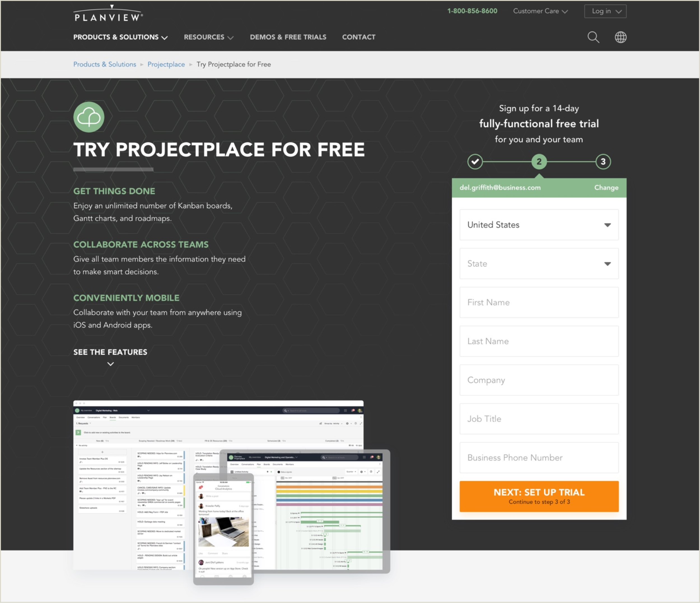Expand Products & Solutions menu
The image size is (700, 603).
point(121,37)
